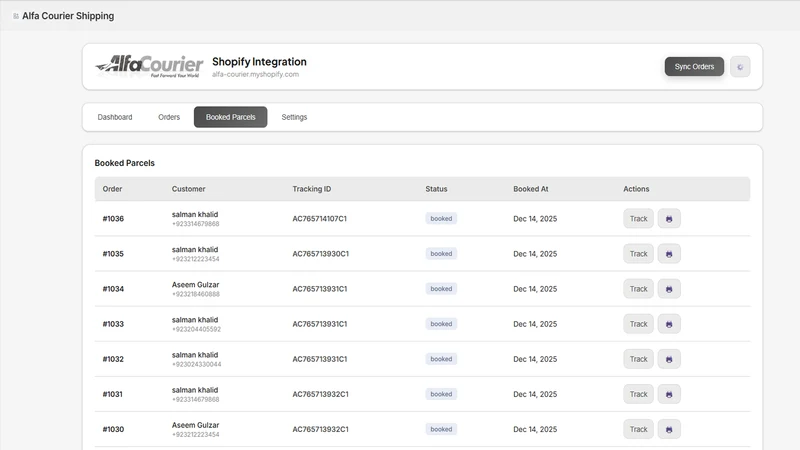Viewport: 800px width, 450px height.
Task: Click the Shopify Integration heading
Action: coord(259,62)
